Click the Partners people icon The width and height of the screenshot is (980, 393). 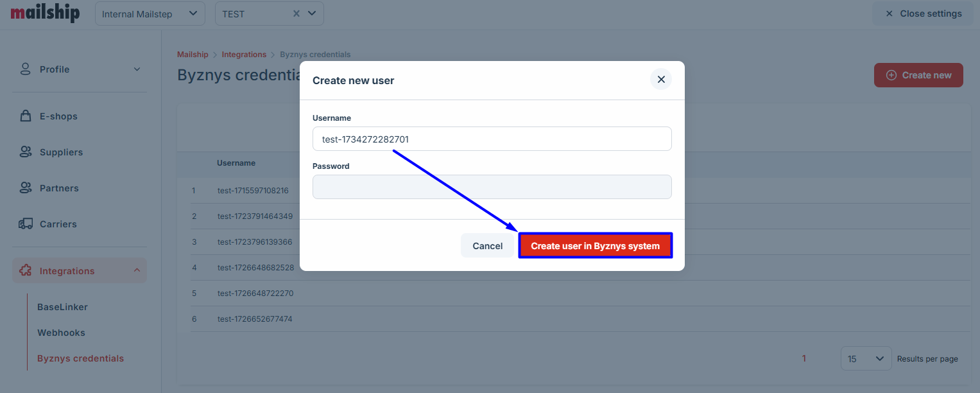(26, 188)
